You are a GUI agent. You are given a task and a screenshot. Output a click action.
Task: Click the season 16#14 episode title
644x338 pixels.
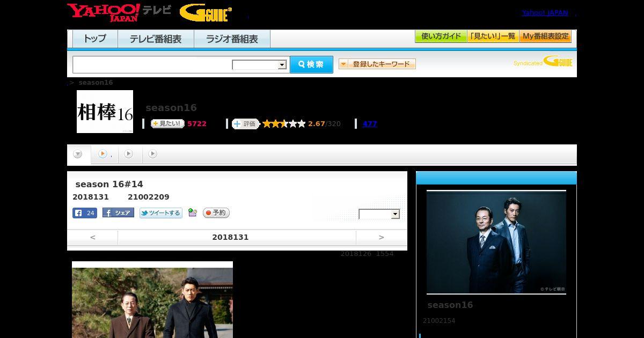[x=109, y=184]
